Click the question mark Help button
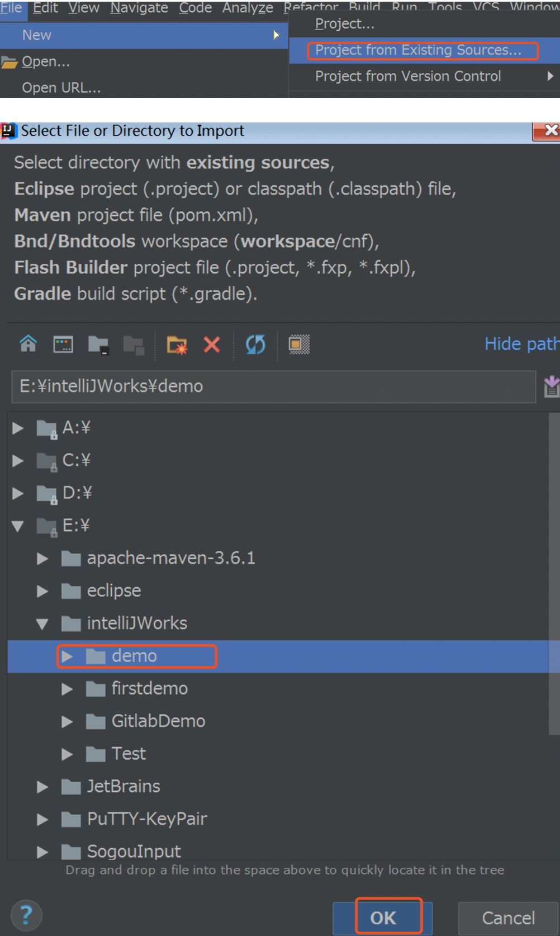 click(x=26, y=915)
